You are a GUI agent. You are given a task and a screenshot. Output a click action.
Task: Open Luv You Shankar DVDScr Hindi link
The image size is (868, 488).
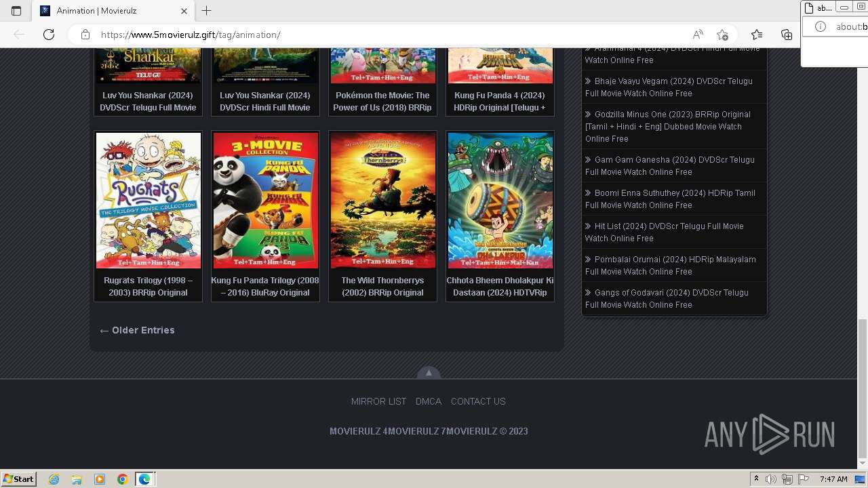[x=265, y=101]
